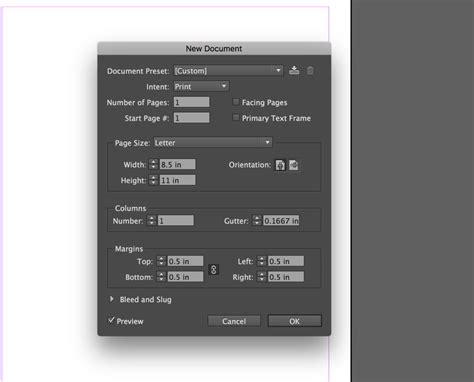Click the Start Page # field
The width and height of the screenshot is (474, 382).
click(192, 118)
